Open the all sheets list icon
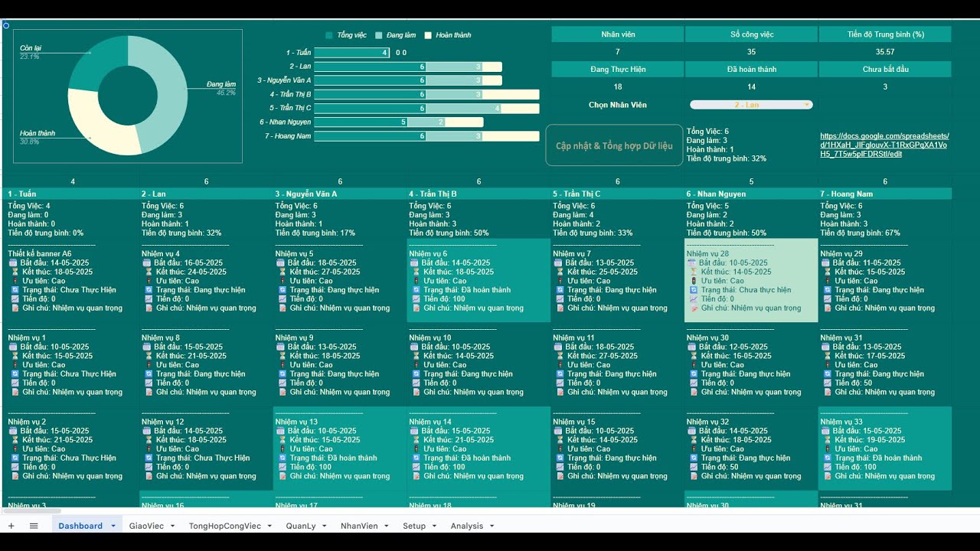The height and width of the screenshot is (551, 980). [34, 526]
